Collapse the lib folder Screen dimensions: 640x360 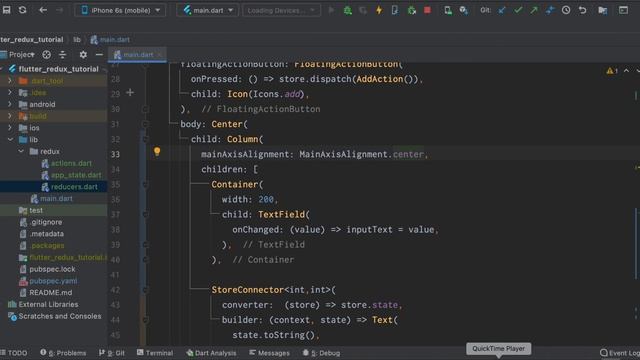[x=10, y=140]
